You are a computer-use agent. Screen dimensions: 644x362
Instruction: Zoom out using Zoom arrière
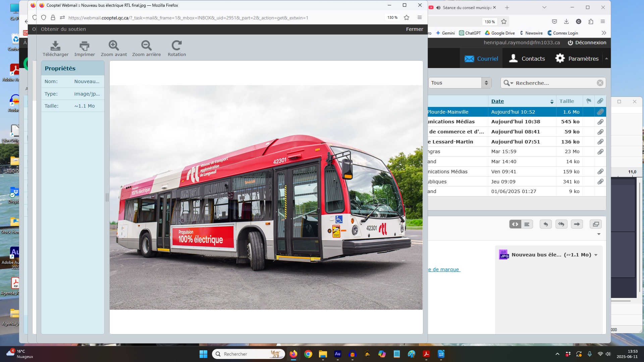[146, 46]
